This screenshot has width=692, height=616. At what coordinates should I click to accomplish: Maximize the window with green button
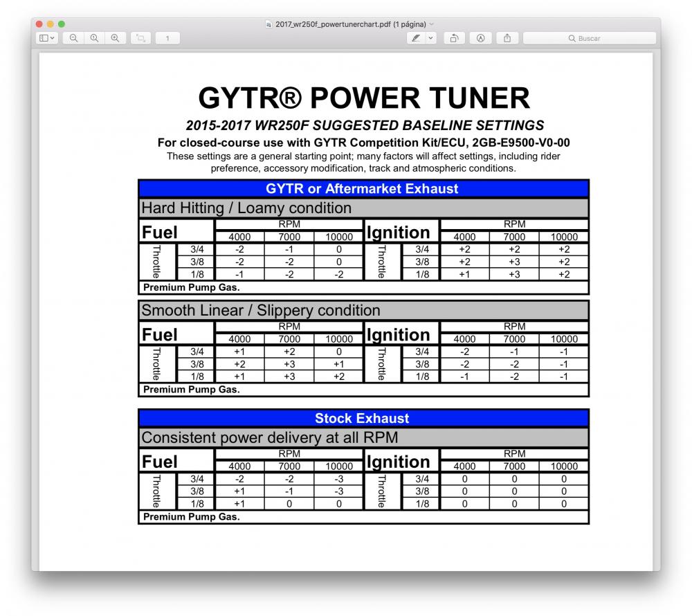pos(62,24)
